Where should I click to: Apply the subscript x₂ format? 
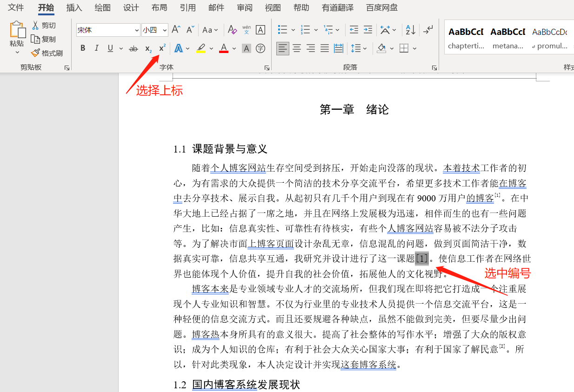pyautogui.click(x=148, y=48)
